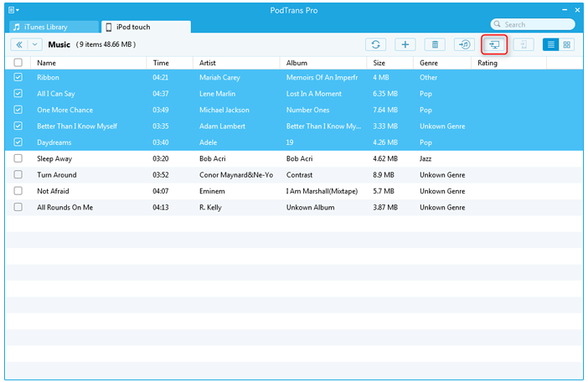Select the Turn Around song name
588x382 pixels.
click(x=57, y=175)
